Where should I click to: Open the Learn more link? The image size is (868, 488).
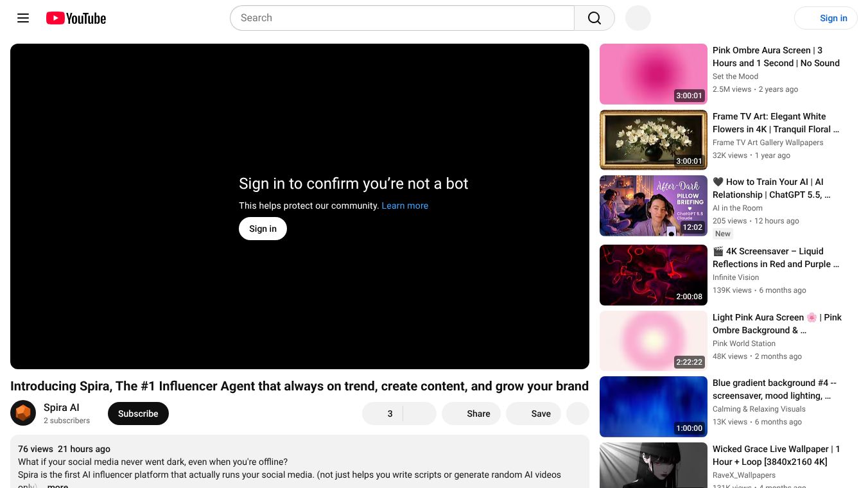point(404,205)
